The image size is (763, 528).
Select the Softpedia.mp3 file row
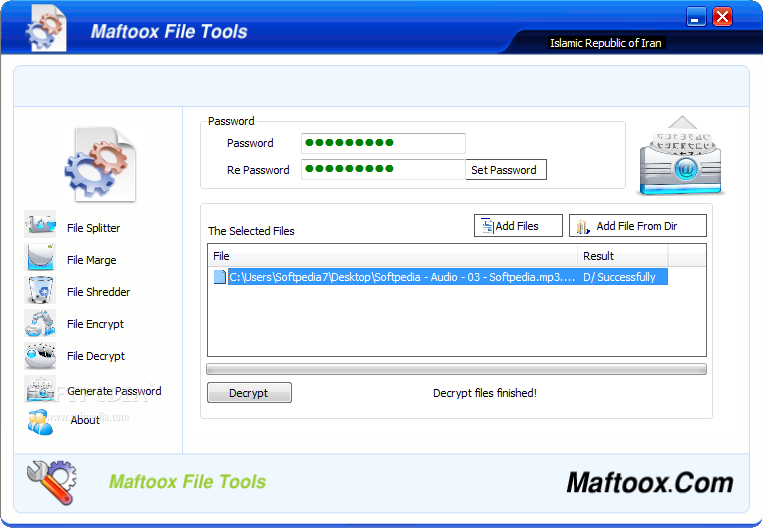(440, 277)
